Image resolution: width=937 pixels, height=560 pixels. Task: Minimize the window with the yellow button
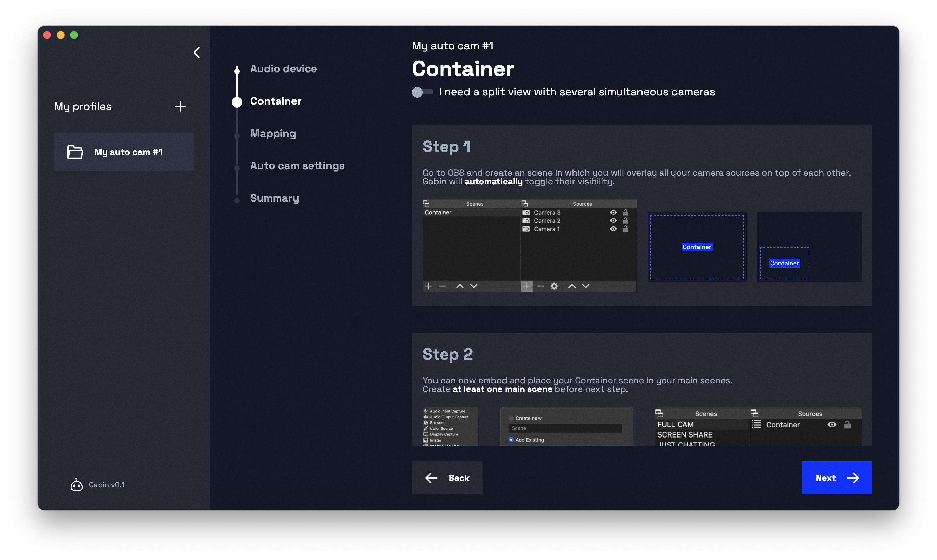point(60,35)
